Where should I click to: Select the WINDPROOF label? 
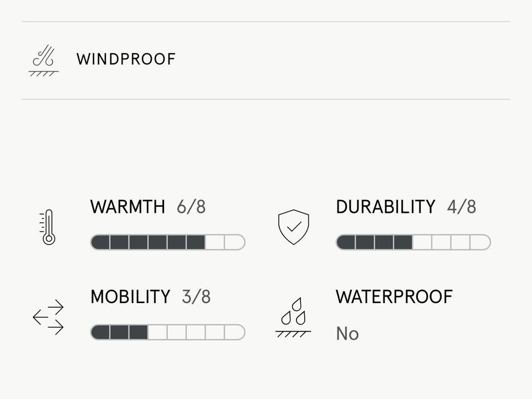(x=126, y=59)
